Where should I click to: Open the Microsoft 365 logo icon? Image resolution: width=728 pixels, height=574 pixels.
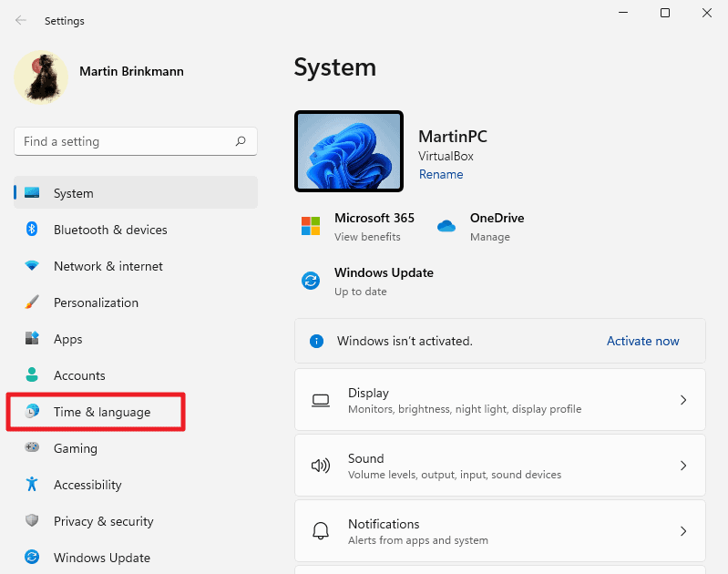(311, 226)
